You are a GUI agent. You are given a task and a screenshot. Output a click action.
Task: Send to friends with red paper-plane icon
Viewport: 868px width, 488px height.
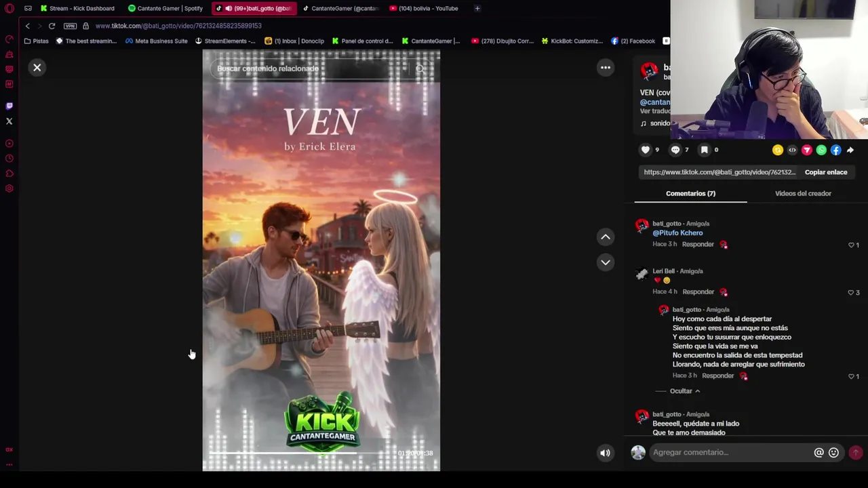[807, 150]
